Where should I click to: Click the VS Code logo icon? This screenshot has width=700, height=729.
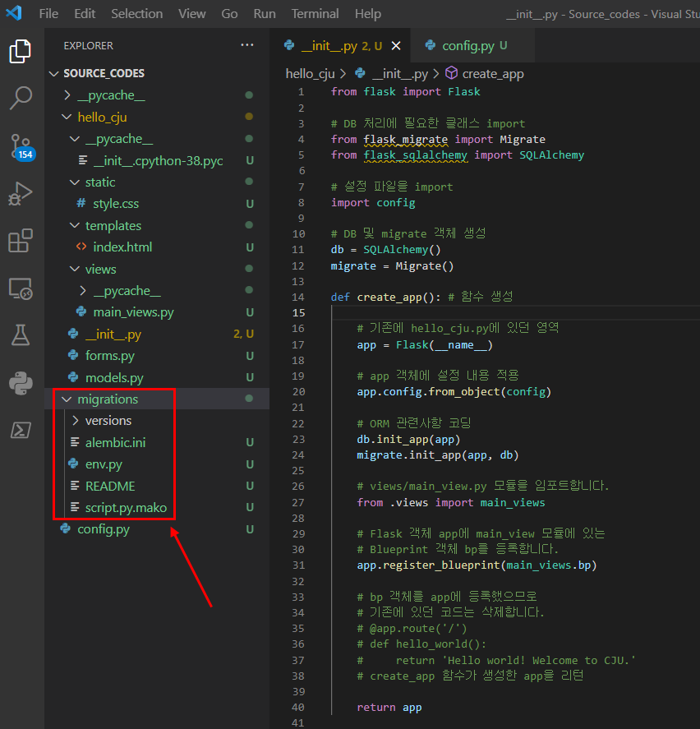(14, 12)
